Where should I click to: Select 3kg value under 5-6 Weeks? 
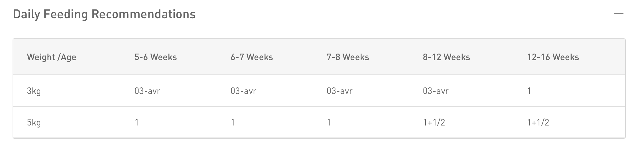click(x=147, y=91)
